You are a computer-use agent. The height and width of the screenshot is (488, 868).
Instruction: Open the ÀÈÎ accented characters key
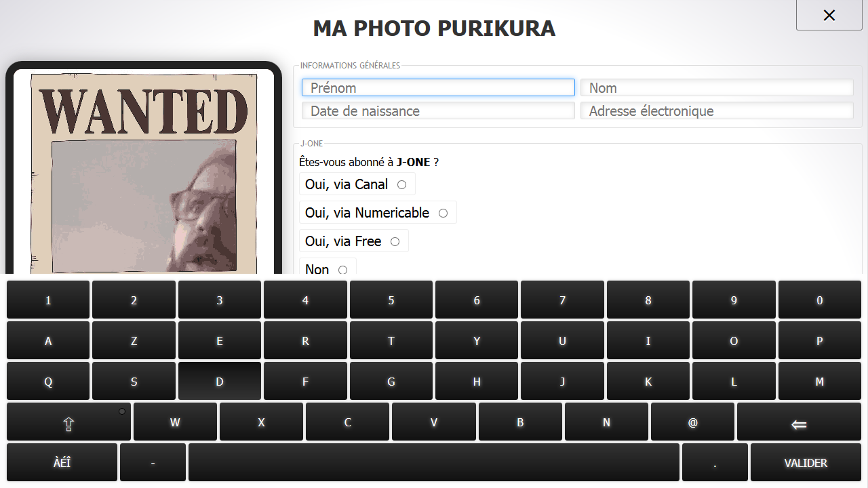(62, 463)
